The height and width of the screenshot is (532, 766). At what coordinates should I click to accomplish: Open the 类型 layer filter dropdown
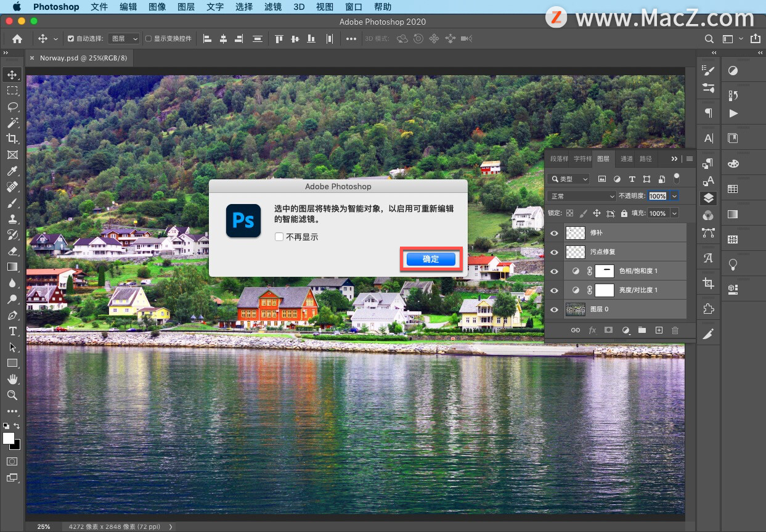[568, 179]
